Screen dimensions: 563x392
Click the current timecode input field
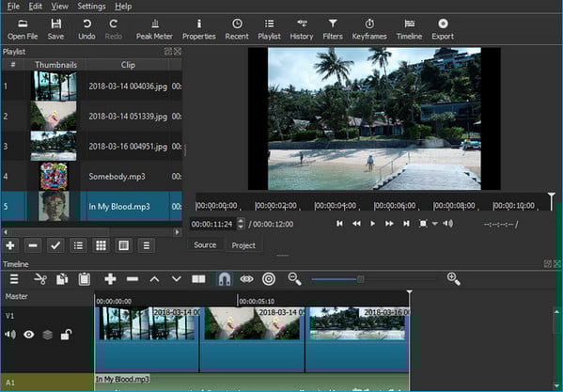click(212, 224)
